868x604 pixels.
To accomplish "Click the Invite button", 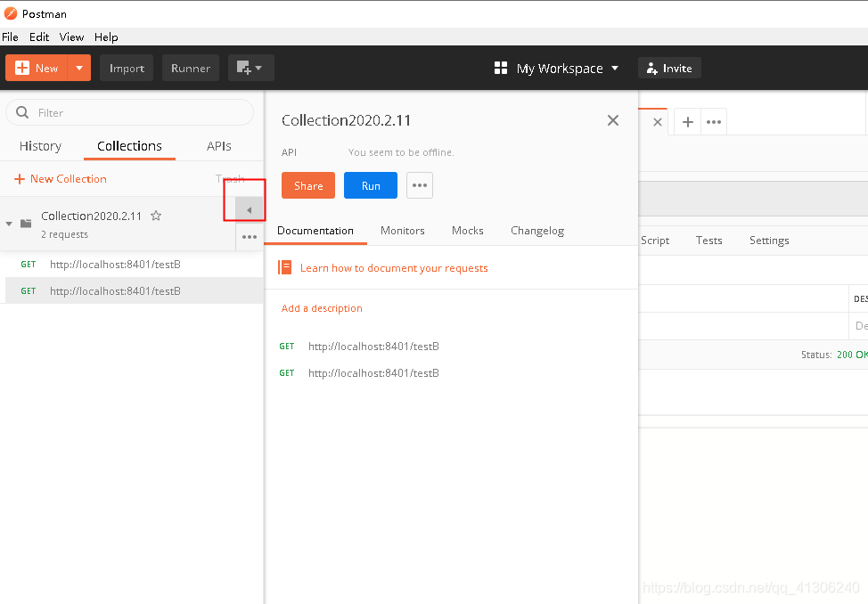I will (x=669, y=68).
